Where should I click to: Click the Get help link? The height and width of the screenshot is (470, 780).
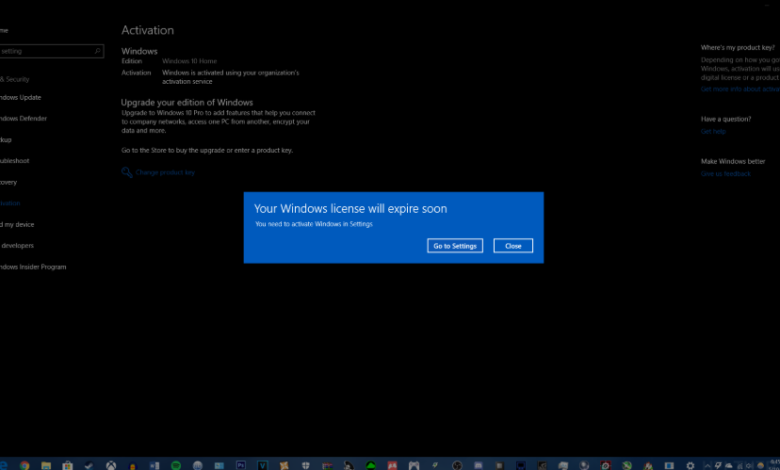(713, 131)
